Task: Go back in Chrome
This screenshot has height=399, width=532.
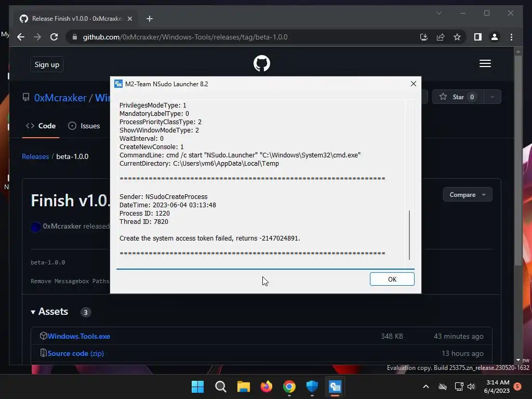Action: (21, 37)
